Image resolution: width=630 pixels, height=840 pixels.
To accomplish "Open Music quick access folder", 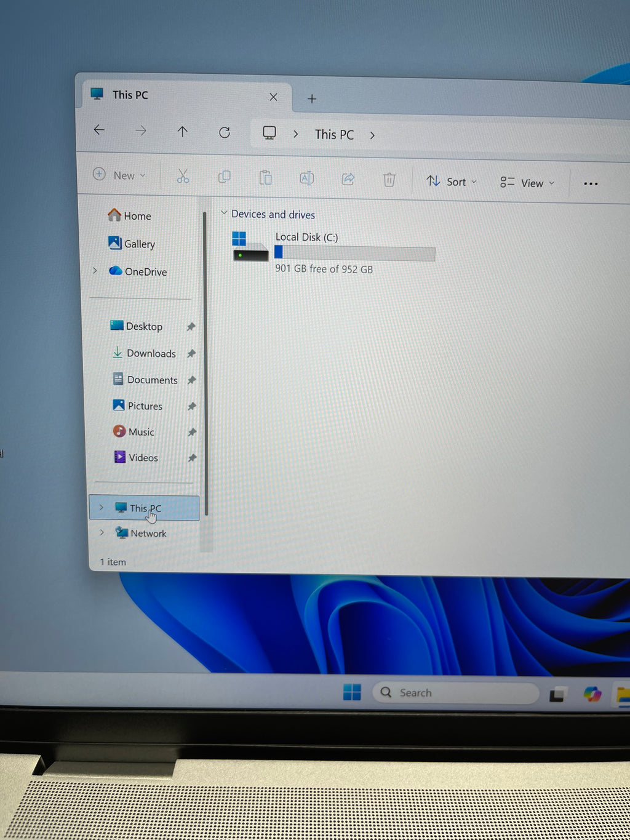I will 134,431.
